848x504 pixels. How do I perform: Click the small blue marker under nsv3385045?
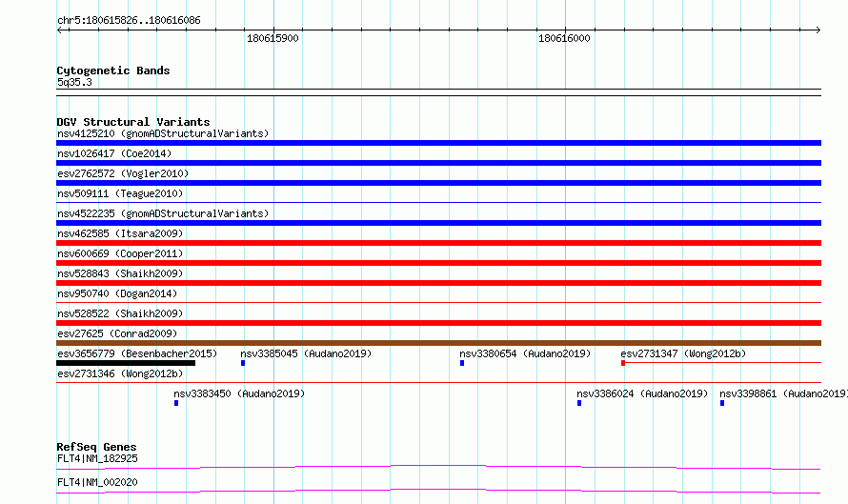pyautogui.click(x=243, y=363)
